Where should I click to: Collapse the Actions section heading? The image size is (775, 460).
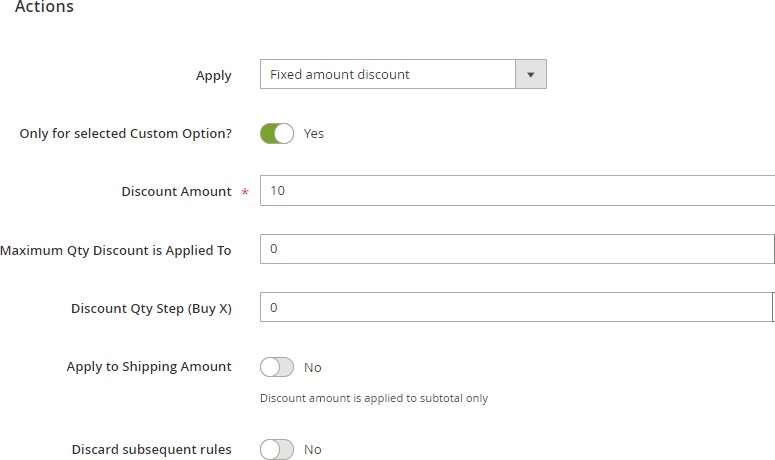pos(44,8)
